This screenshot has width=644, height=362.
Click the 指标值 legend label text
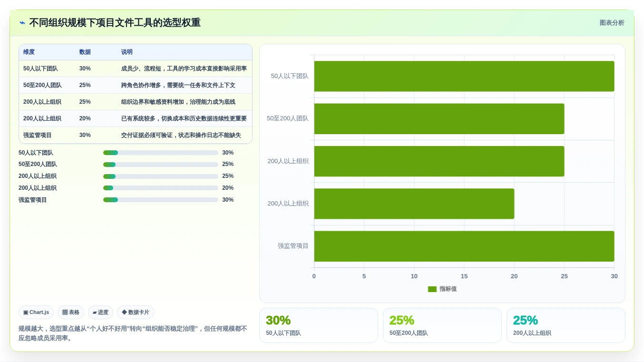tap(448, 289)
